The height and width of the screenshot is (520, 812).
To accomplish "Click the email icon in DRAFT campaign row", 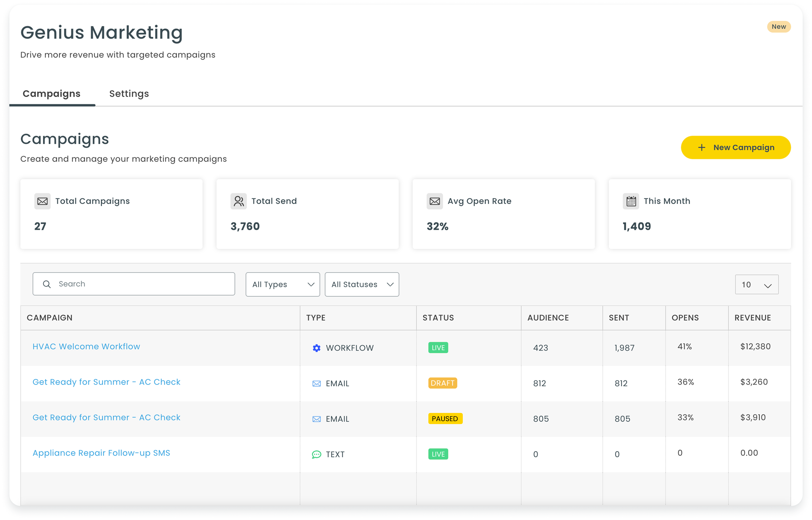I will click(316, 384).
